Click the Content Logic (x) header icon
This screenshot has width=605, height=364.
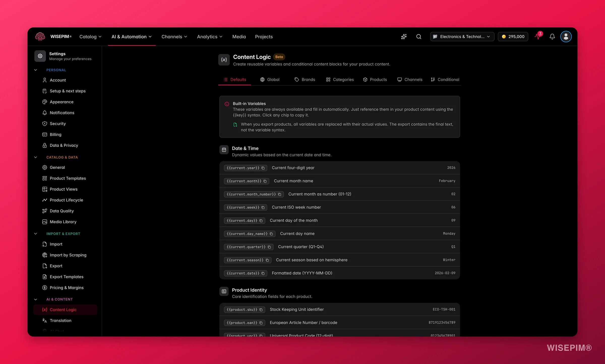(x=224, y=60)
